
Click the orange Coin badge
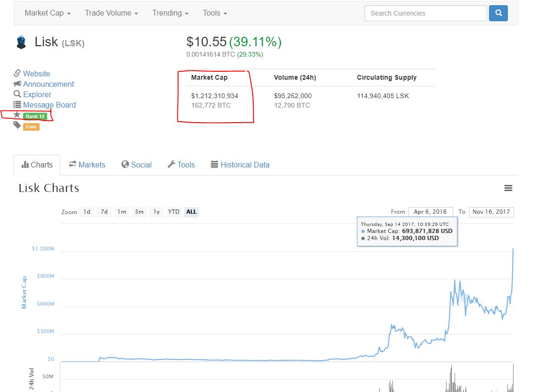point(31,126)
